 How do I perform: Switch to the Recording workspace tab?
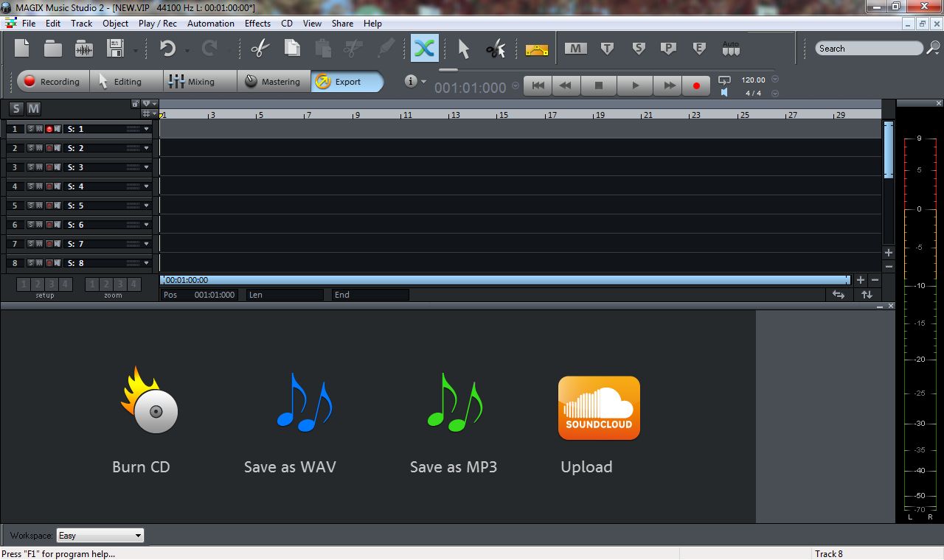click(53, 81)
